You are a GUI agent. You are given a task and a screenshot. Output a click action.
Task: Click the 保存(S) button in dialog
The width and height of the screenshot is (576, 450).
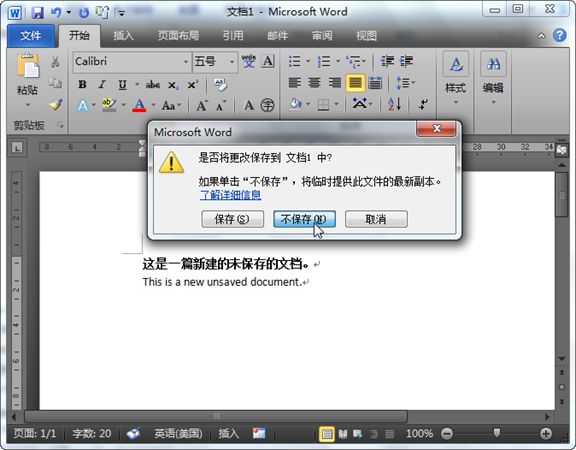pyautogui.click(x=233, y=219)
